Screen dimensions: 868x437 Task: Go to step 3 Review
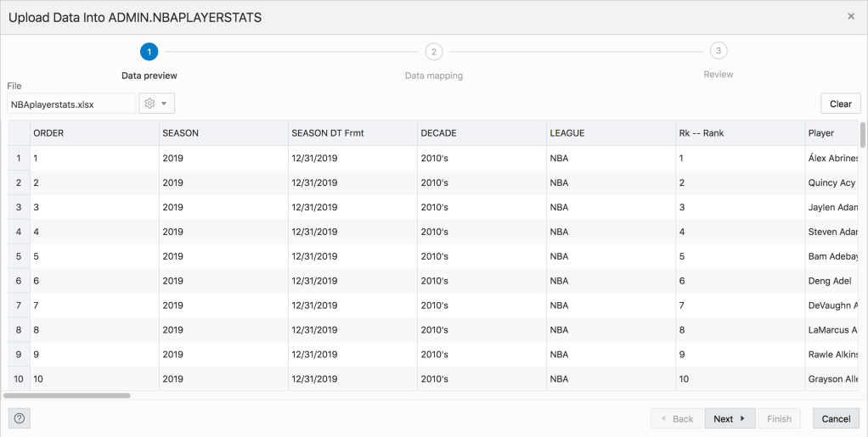719,51
